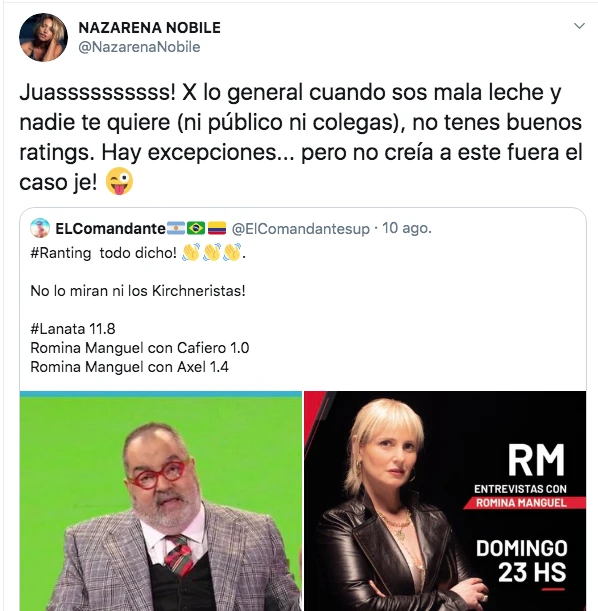598x611 pixels.
Task: Open the @ElComandantesup handle
Action: 300,229
